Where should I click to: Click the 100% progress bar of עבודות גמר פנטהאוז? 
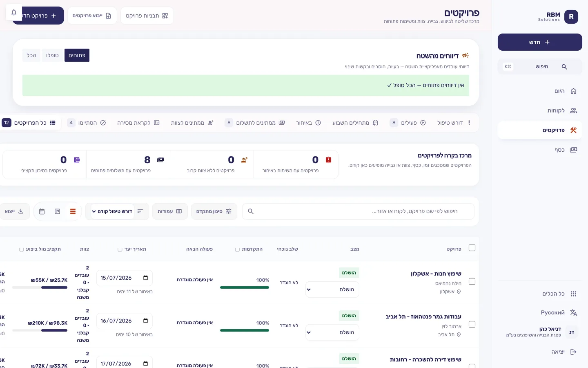coord(245,330)
